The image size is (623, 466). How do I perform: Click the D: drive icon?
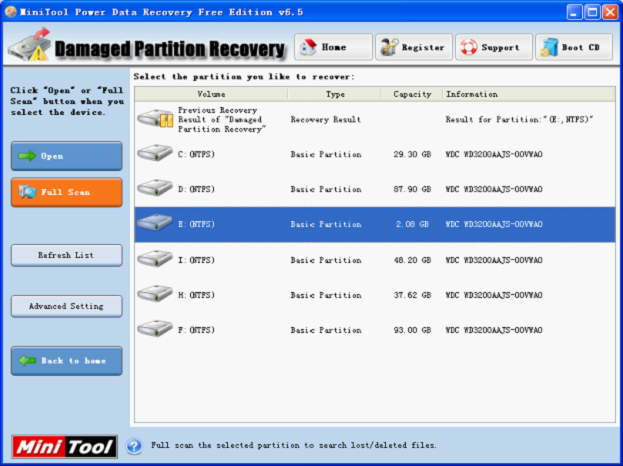pyautogui.click(x=155, y=188)
